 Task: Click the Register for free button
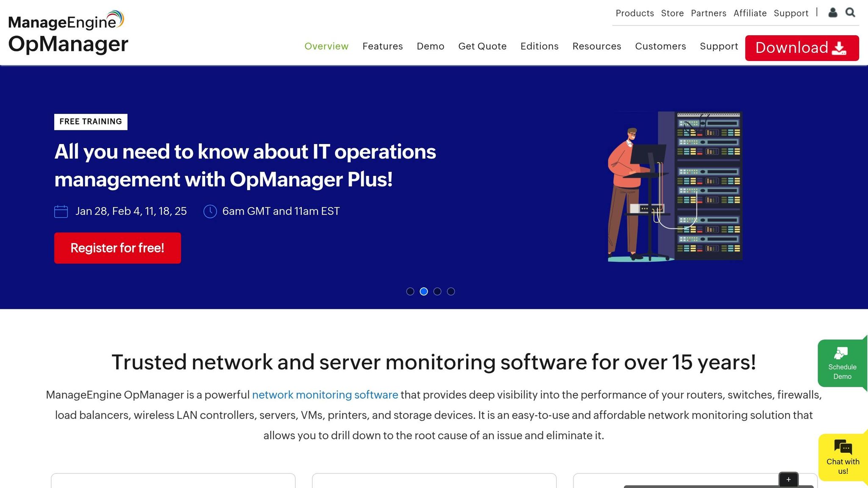pyautogui.click(x=117, y=248)
